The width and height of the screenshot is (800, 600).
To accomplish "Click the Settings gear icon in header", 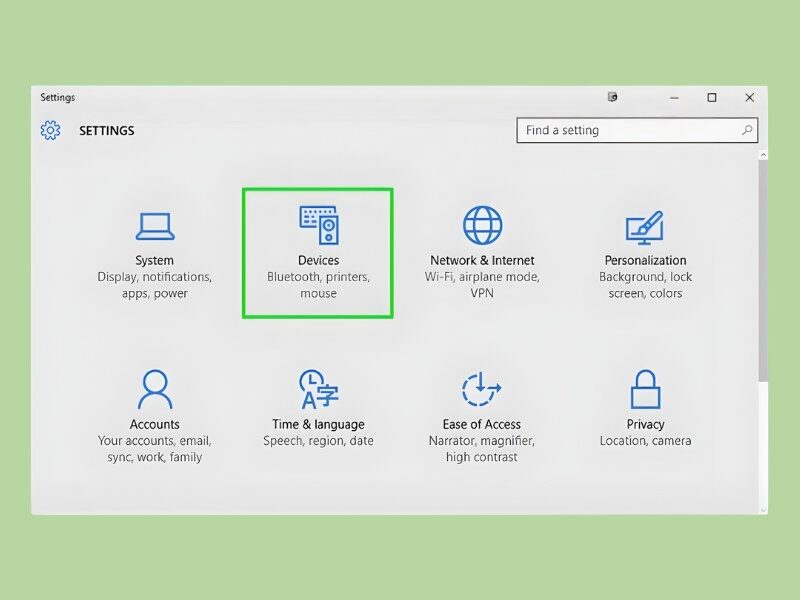I will point(51,130).
